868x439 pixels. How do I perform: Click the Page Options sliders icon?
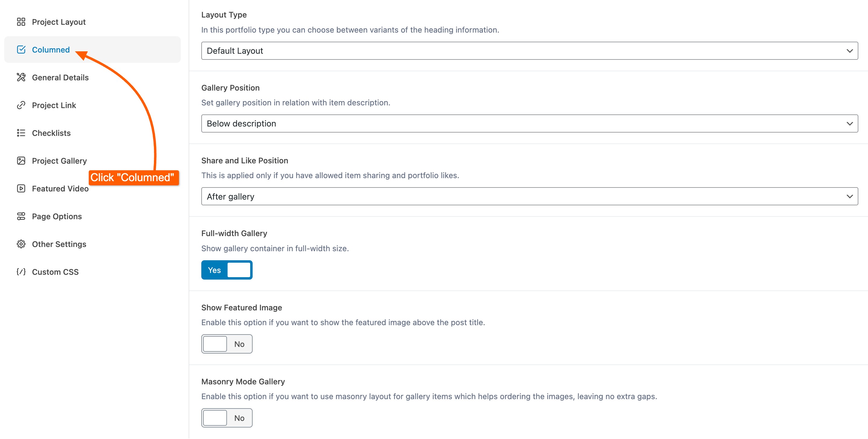tap(21, 216)
